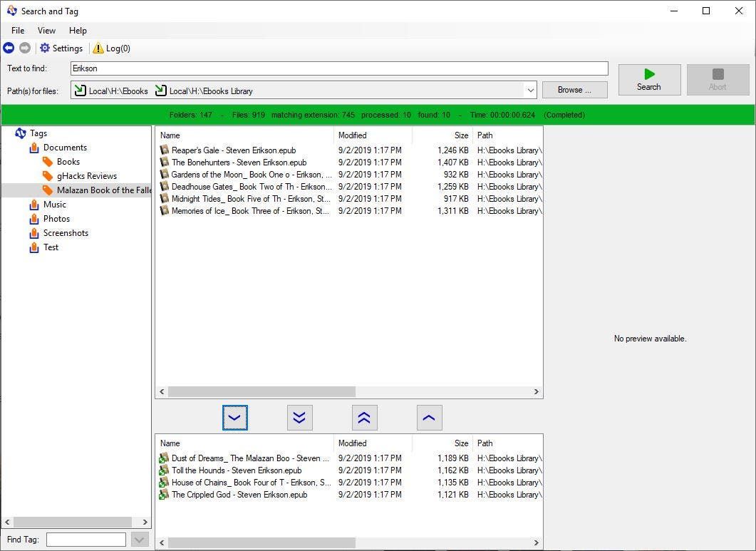This screenshot has width=756, height=551.
Task: Click the Abort button
Action: coord(718,80)
